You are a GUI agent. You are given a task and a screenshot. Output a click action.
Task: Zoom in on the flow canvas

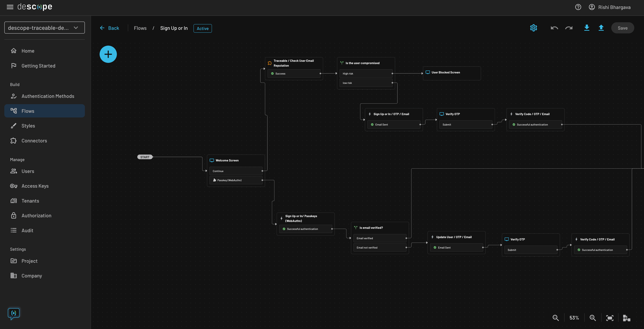tap(592, 318)
